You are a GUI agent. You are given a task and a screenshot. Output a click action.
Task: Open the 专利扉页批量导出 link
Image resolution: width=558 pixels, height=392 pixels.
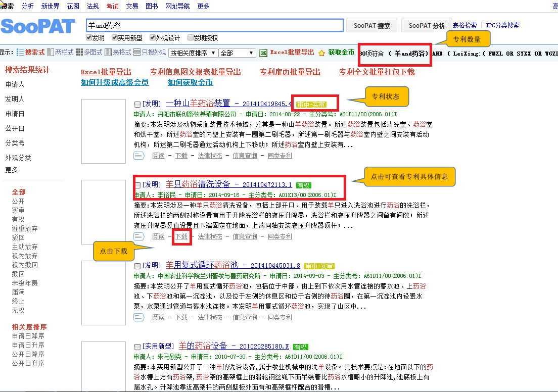pyautogui.click(x=290, y=72)
